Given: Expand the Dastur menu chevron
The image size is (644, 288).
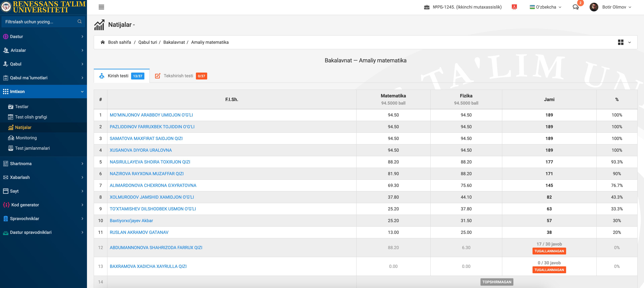Looking at the screenshot, I should tap(82, 36).
